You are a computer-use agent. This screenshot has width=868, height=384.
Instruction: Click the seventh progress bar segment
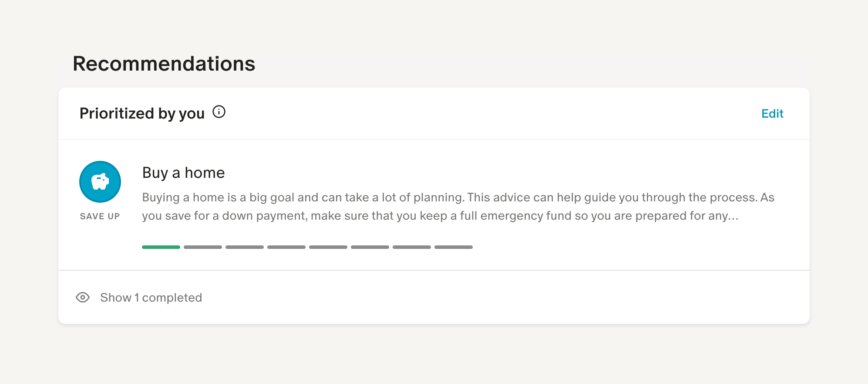pos(412,247)
